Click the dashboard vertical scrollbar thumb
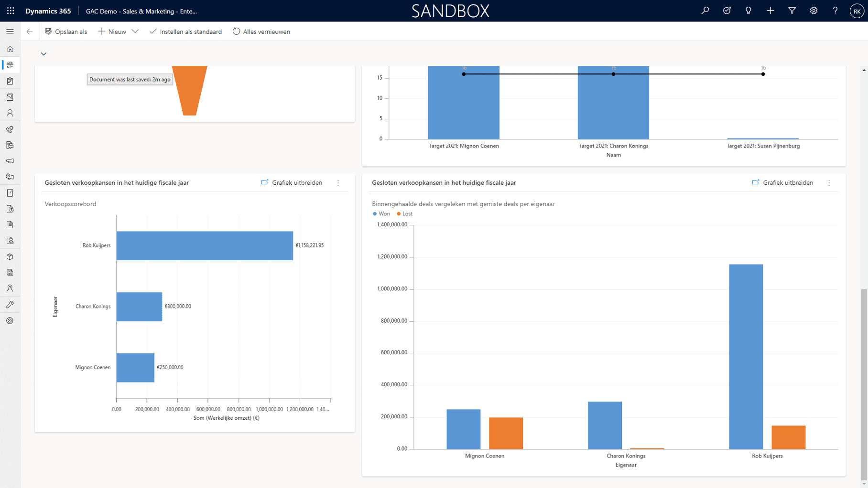Screen dimensions: 868x488 pos(864,384)
